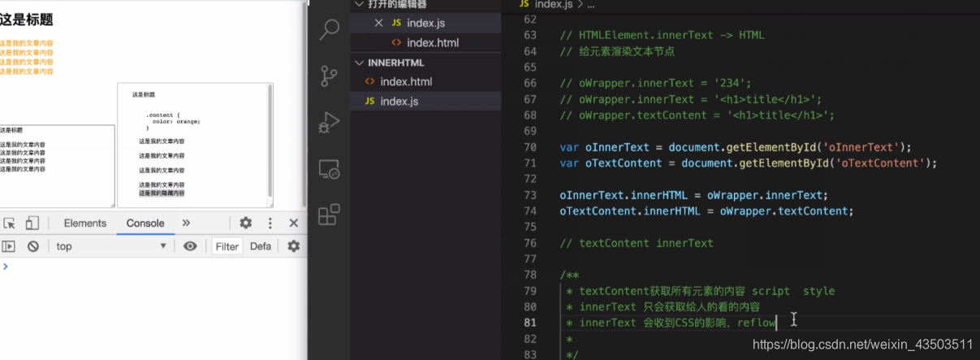980x360 pixels.
Task: Close the DevTools panel
Action: (294, 223)
